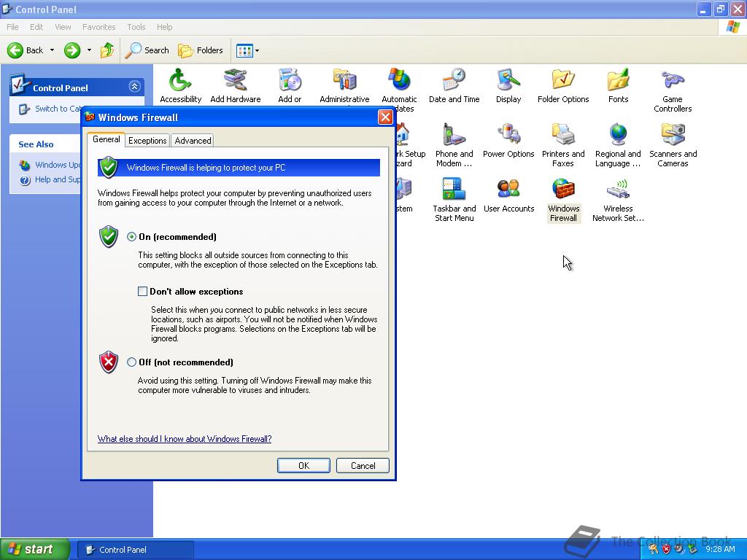Check the Don't allow exceptions box
747x560 pixels.
click(143, 291)
